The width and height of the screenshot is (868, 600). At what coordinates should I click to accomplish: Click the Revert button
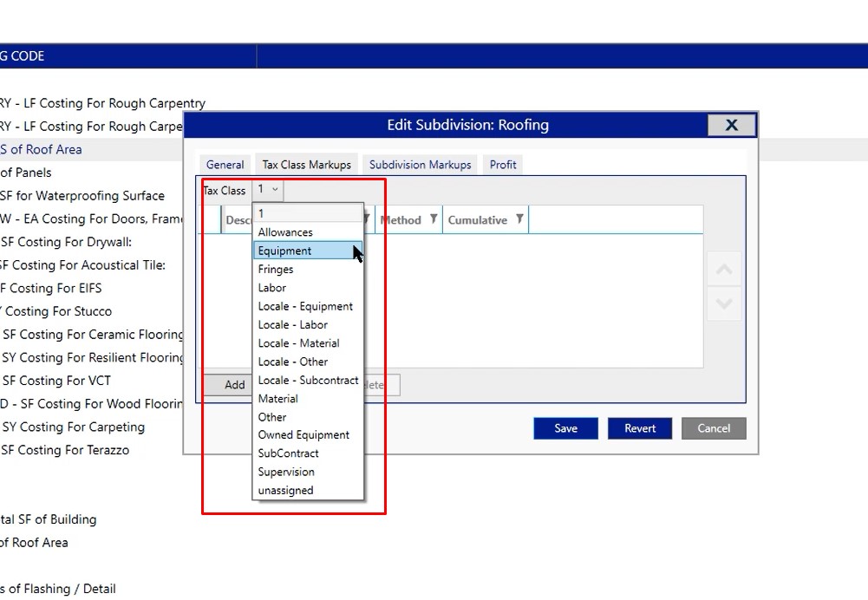coord(640,428)
